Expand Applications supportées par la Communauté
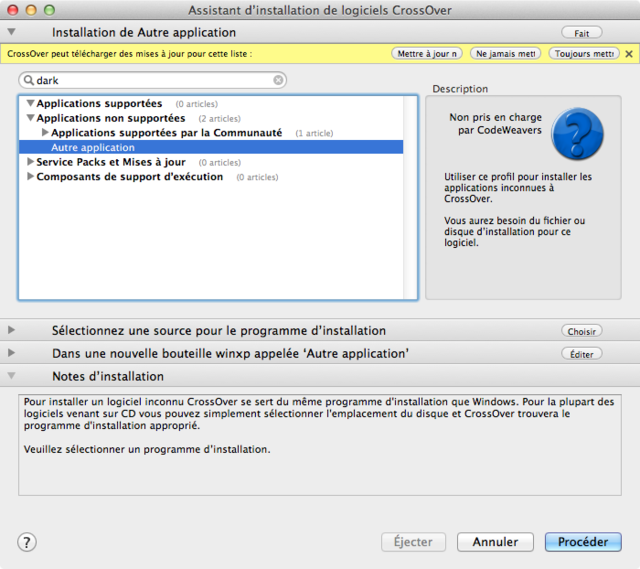 pyautogui.click(x=45, y=133)
